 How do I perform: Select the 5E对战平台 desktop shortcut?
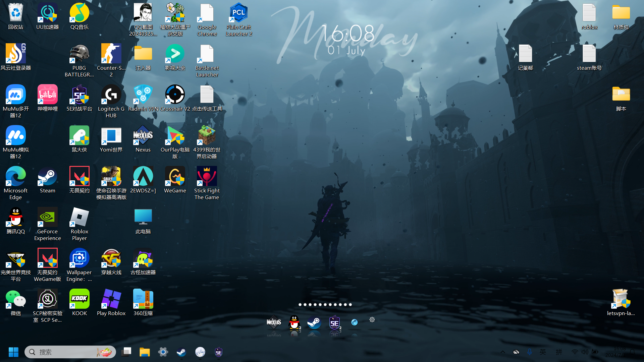pyautogui.click(x=79, y=98)
